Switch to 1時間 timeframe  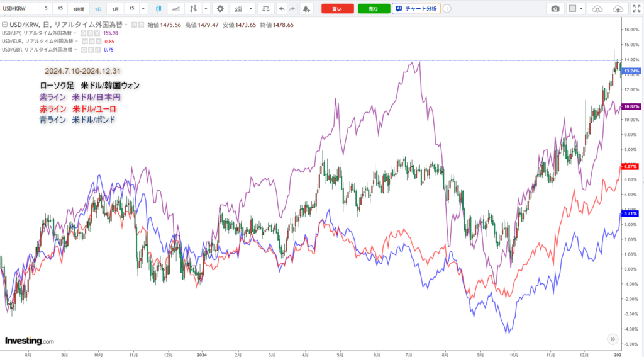(x=78, y=9)
